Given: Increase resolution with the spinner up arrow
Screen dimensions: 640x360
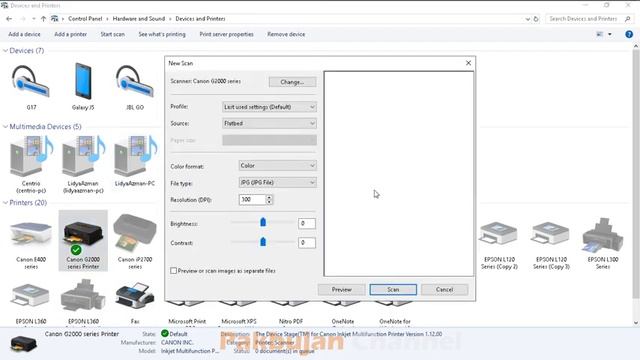Looking at the screenshot, I should point(269,197).
